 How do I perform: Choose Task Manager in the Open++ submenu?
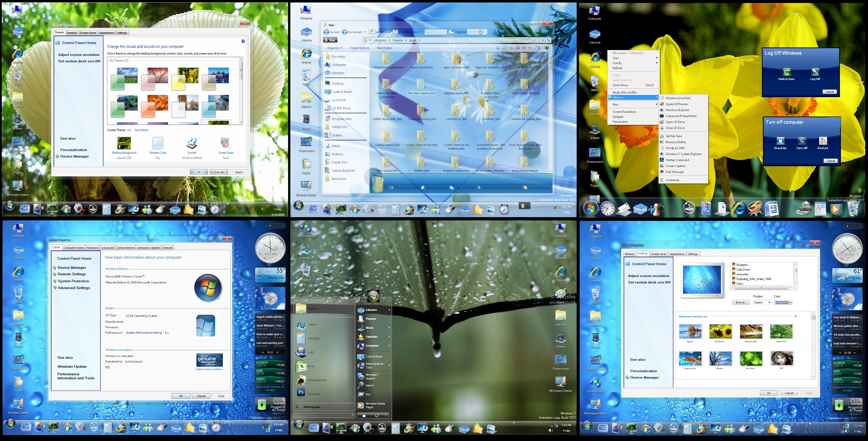(x=683, y=172)
